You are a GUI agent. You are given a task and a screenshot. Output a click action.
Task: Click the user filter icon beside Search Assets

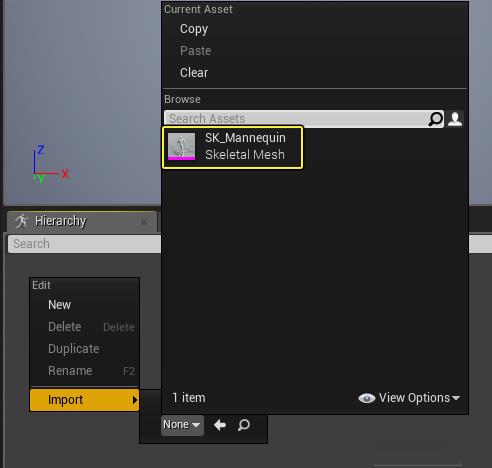pyautogui.click(x=455, y=119)
